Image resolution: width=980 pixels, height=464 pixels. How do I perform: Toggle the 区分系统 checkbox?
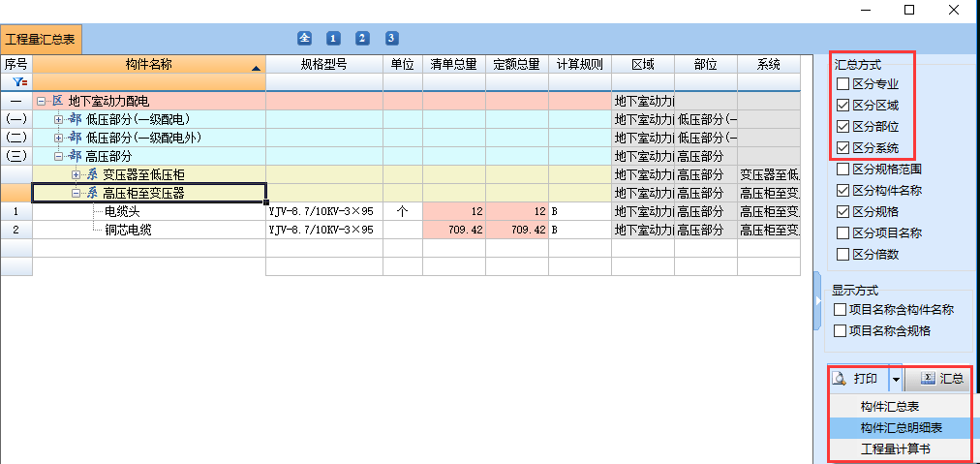click(x=842, y=148)
